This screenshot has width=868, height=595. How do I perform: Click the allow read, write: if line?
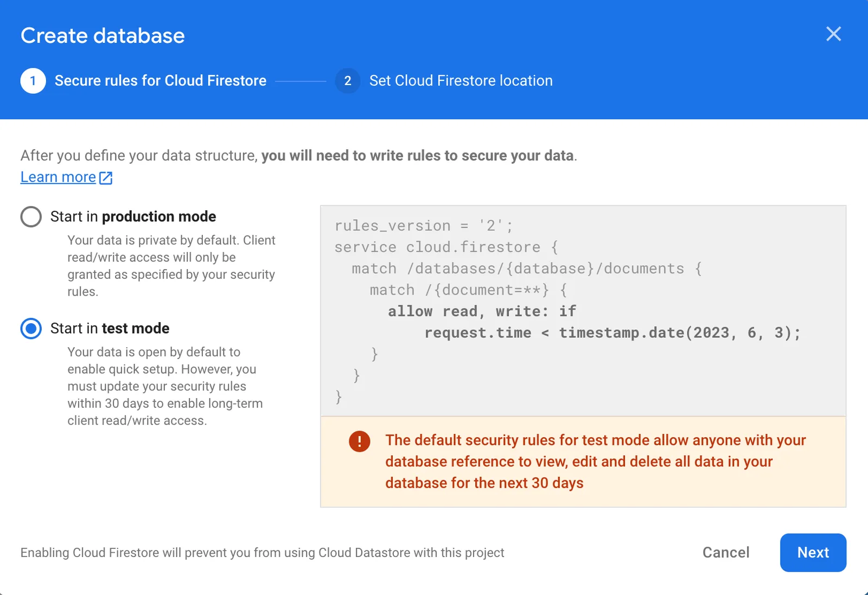tap(482, 311)
